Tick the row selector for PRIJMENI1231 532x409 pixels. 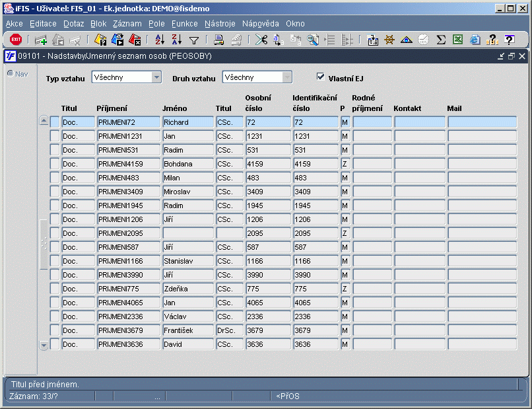click(x=55, y=136)
